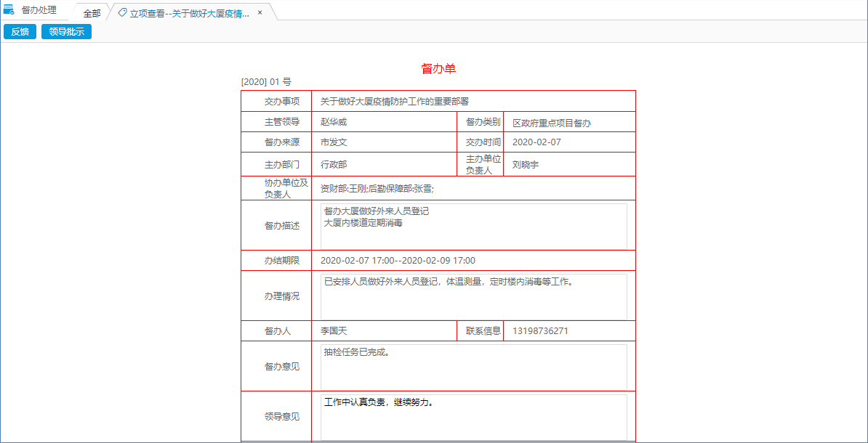Open 领导批示 dialog
Screen dimensions: 868x443
(x=65, y=31)
